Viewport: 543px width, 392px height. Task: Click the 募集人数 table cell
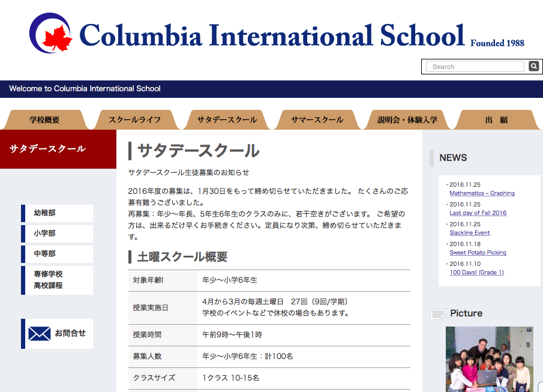click(x=163, y=357)
